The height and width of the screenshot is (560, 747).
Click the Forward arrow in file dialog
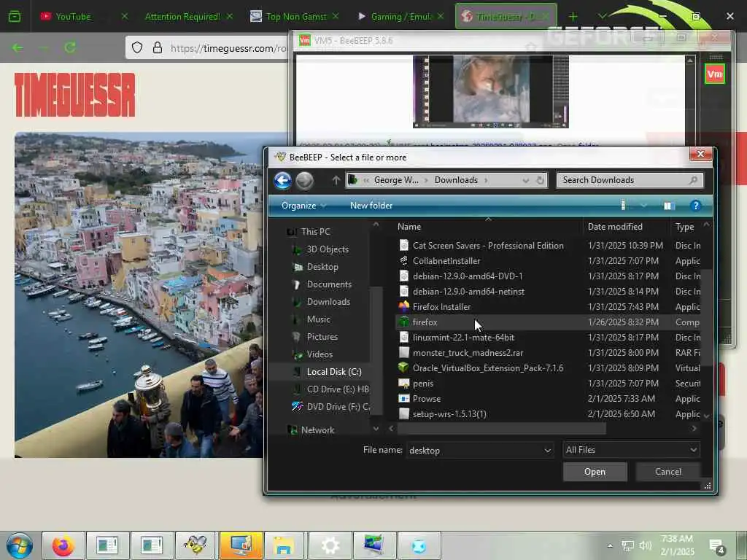tap(304, 181)
